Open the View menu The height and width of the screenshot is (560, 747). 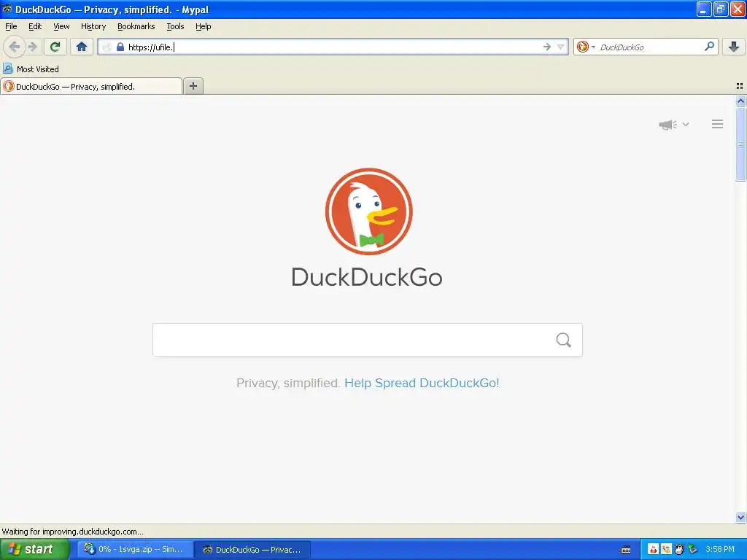point(61,26)
